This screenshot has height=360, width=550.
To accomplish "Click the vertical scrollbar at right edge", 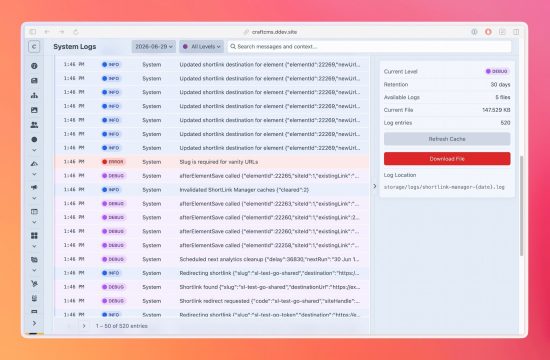I will click(x=521, y=206).
